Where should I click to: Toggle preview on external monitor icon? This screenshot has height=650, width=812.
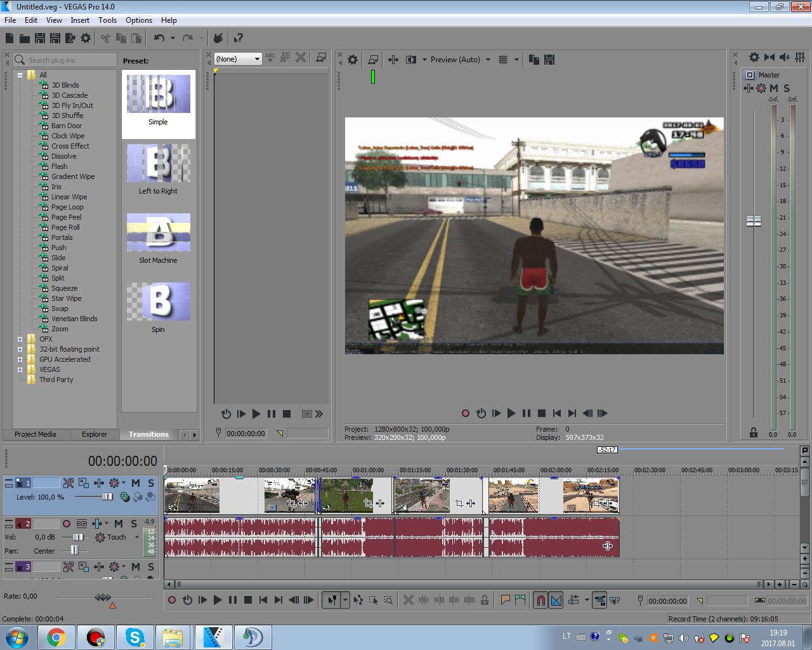pos(373,60)
